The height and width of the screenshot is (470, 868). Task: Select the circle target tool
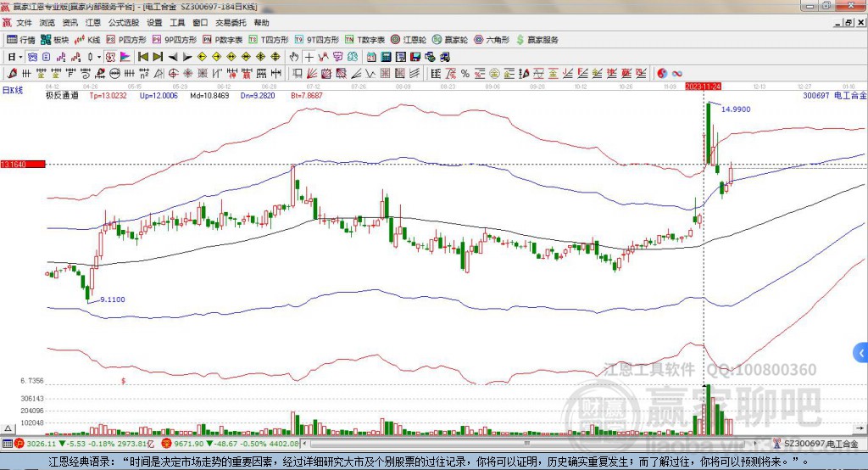[x=173, y=73]
